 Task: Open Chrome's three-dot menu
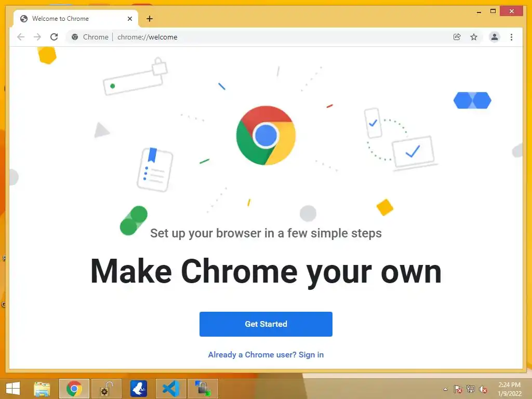[x=511, y=37]
